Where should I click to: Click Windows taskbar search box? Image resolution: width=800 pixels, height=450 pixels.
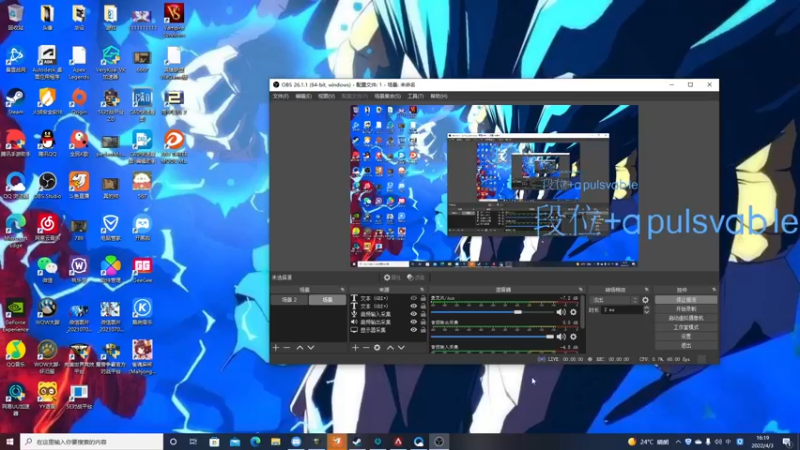pos(92,442)
